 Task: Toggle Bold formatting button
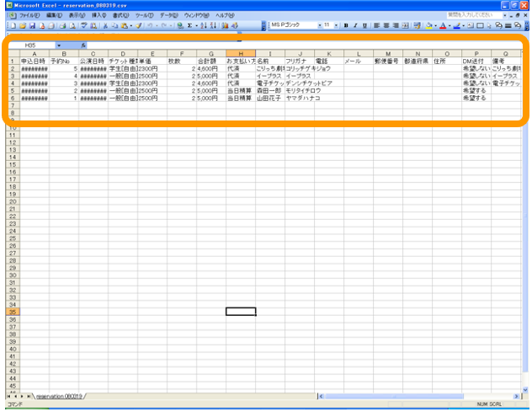(x=345, y=26)
